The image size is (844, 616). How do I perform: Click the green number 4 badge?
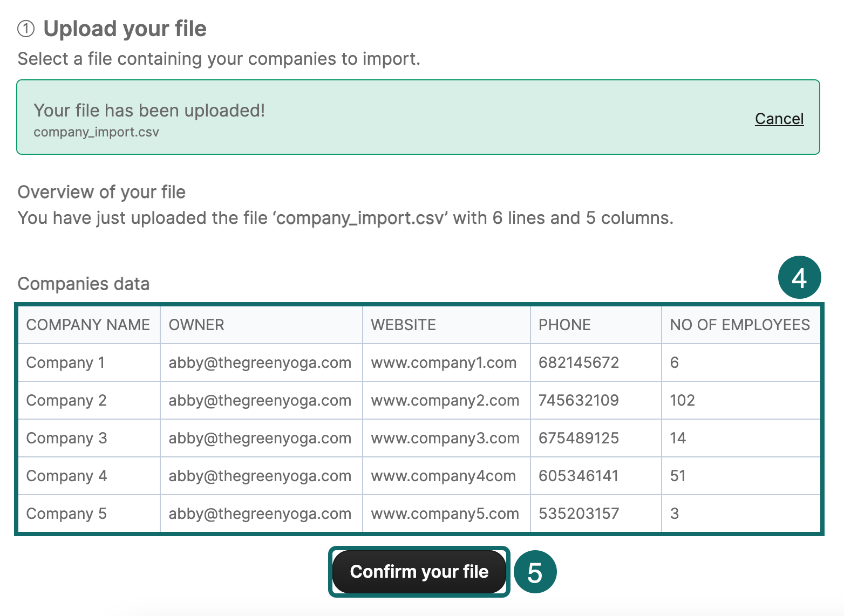tap(799, 278)
